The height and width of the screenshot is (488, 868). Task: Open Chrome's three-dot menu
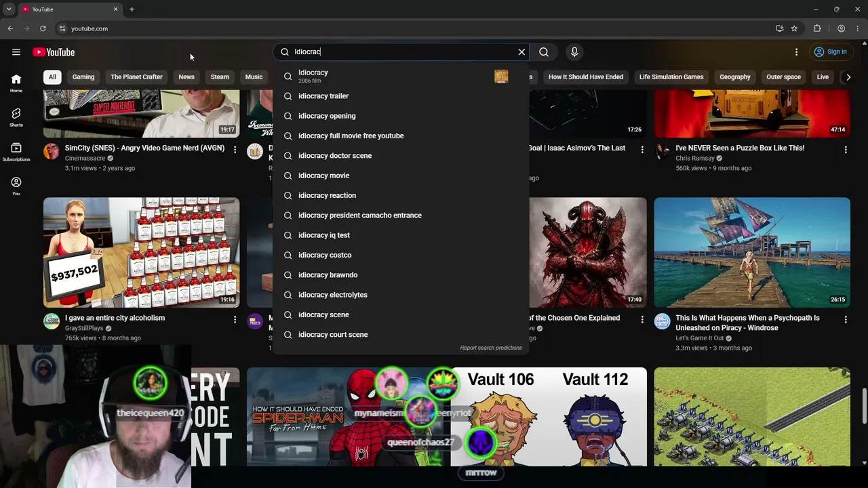coord(858,28)
